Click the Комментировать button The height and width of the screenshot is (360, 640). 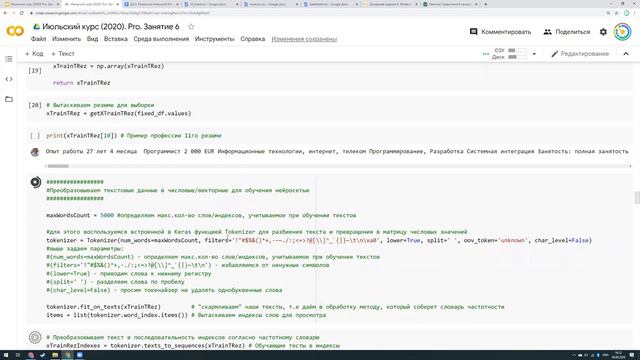[x=500, y=32]
